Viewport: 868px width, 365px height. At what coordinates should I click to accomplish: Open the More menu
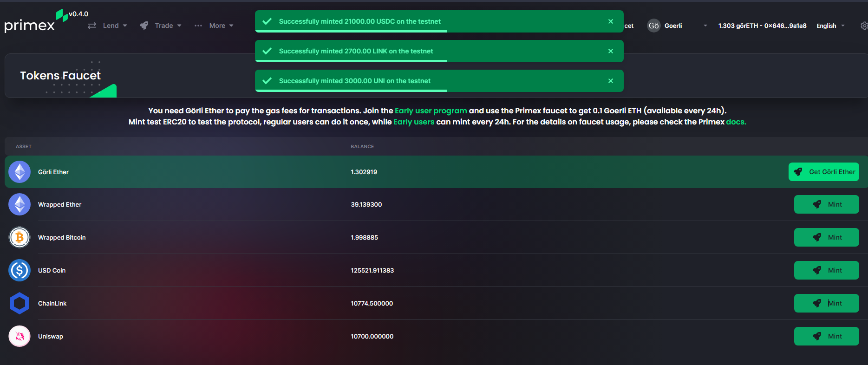(214, 26)
